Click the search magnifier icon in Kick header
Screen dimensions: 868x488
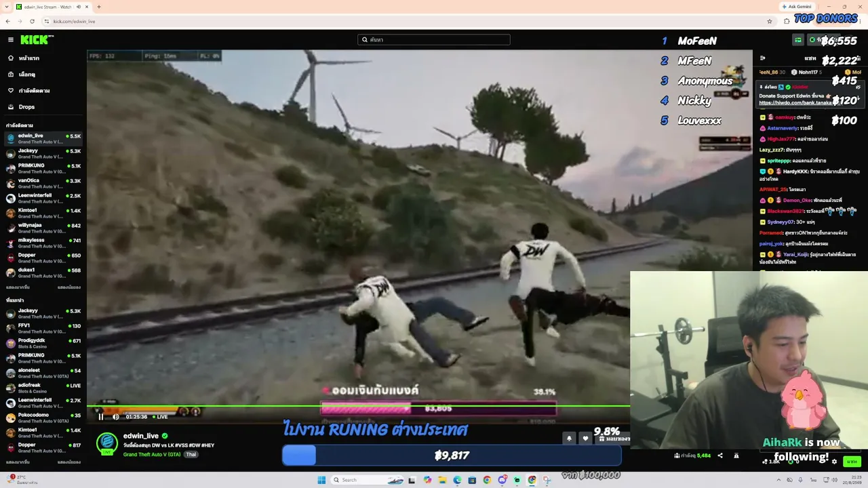pyautogui.click(x=365, y=40)
